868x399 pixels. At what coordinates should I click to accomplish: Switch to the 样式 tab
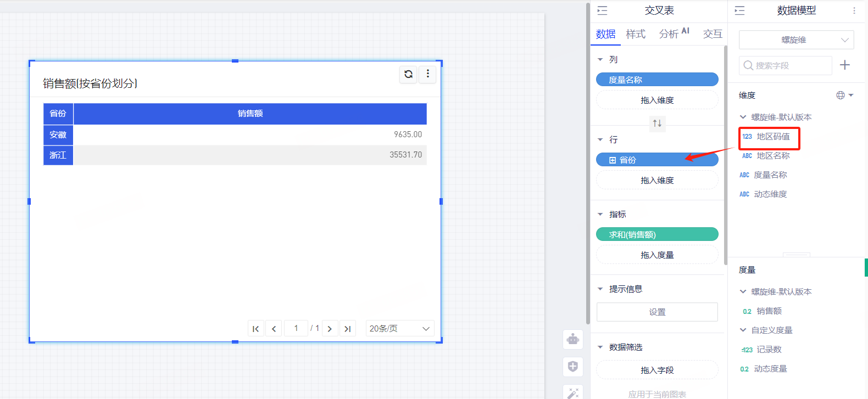point(636,34)
